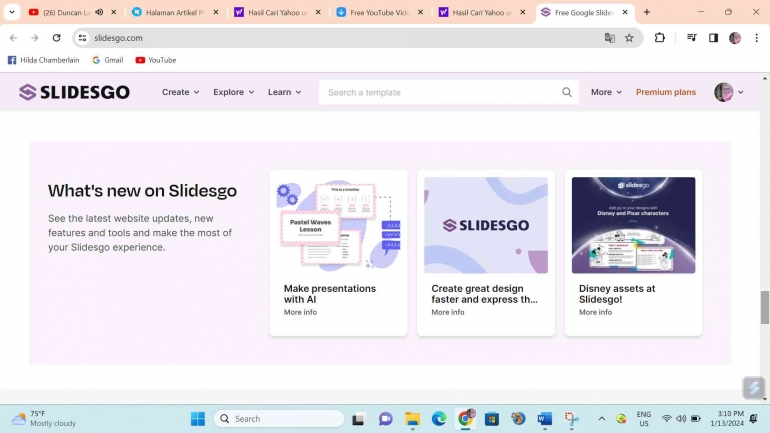Open the YouTube bookmark
The height and width of the screenshot is (433, 770).
click(156, 60)
